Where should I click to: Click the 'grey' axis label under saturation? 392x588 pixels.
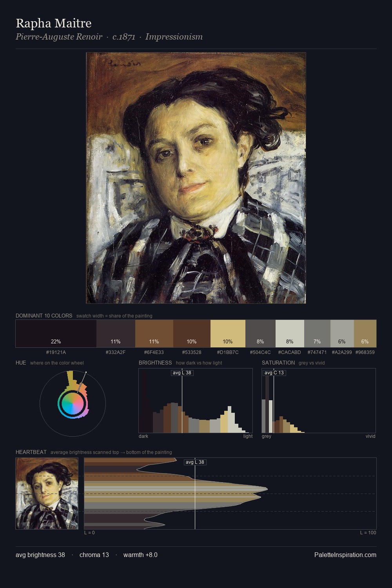tap(267, 436)
